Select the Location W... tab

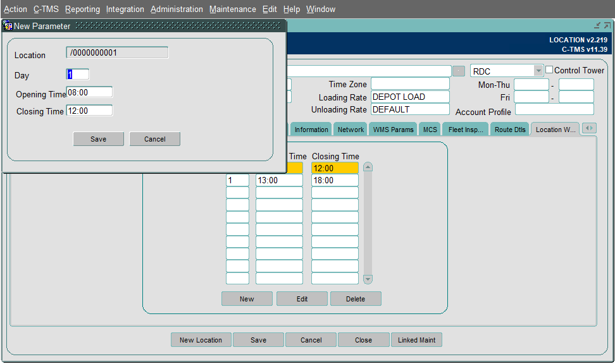[x=555, y=130]
